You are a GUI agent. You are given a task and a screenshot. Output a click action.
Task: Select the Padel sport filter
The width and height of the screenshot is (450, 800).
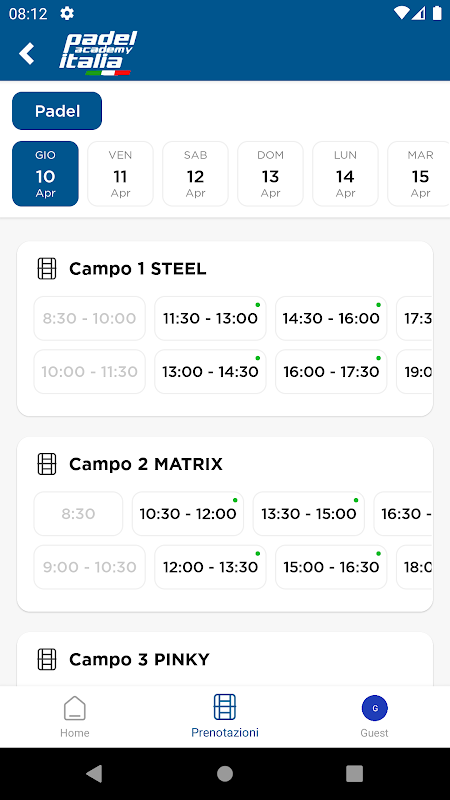(x=57, y=111)
